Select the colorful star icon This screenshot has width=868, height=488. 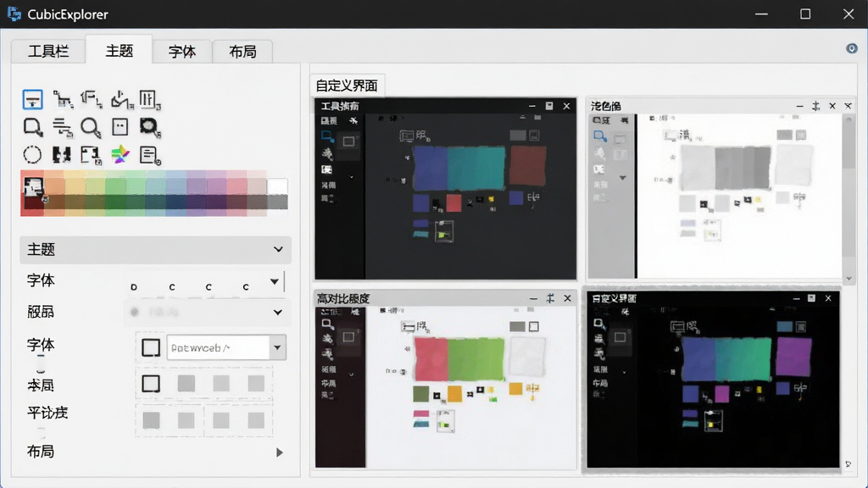(120, 155)
